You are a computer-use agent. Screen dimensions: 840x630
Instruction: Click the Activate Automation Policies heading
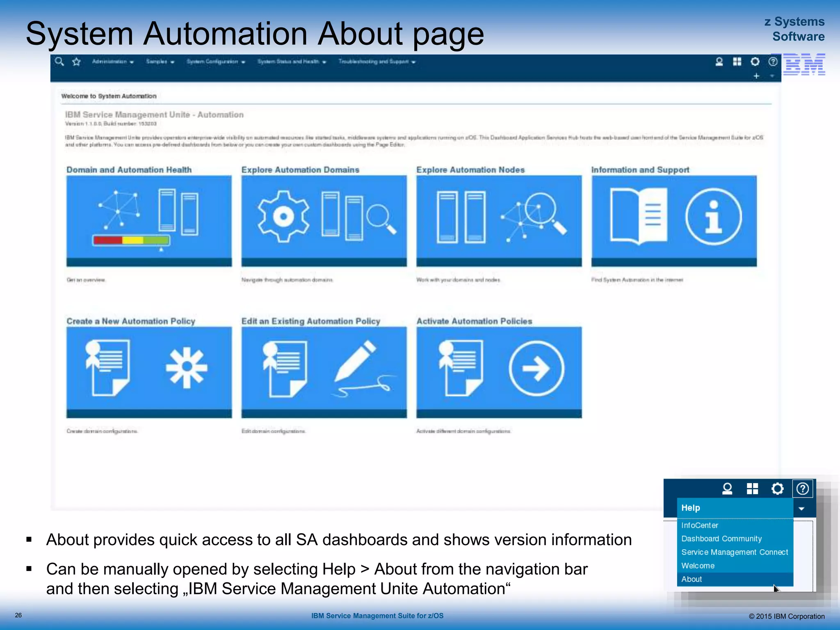[474, 321]
